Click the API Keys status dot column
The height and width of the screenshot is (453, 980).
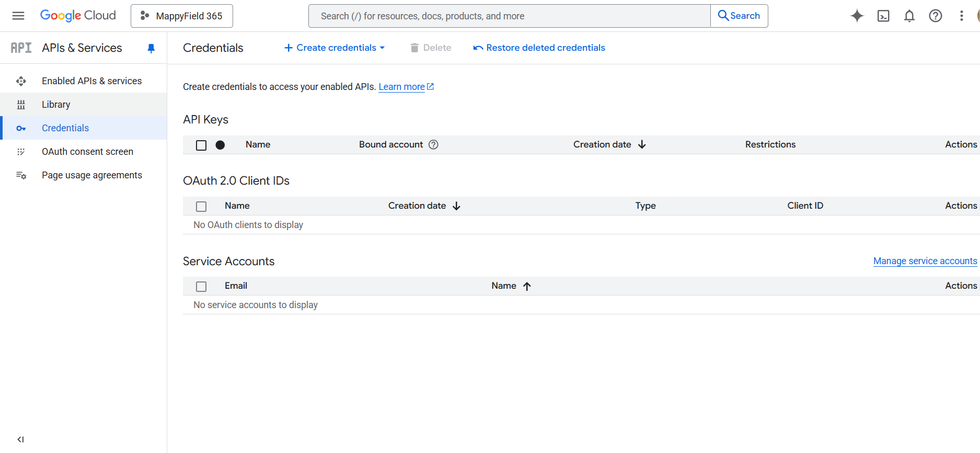(x=220, y=145)
